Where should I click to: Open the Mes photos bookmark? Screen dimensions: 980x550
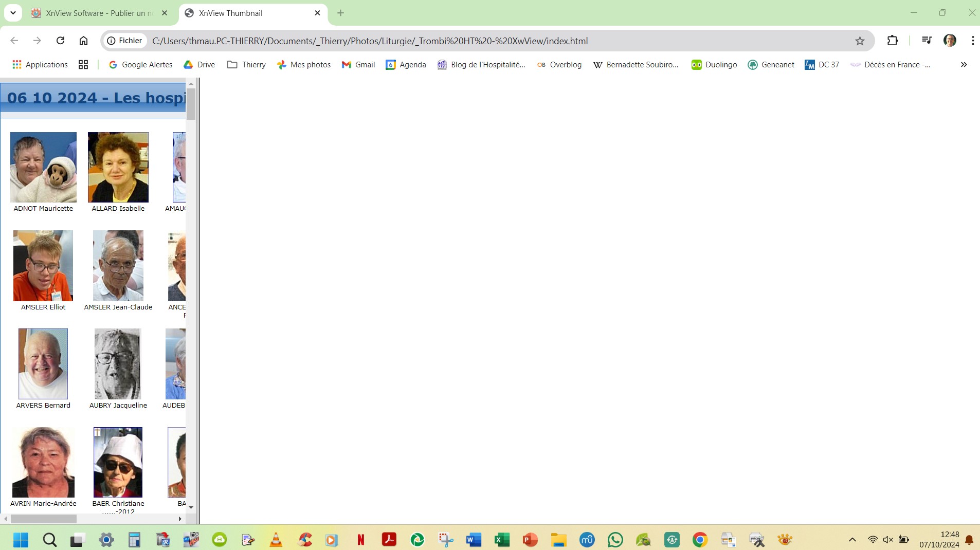[303, 64]
